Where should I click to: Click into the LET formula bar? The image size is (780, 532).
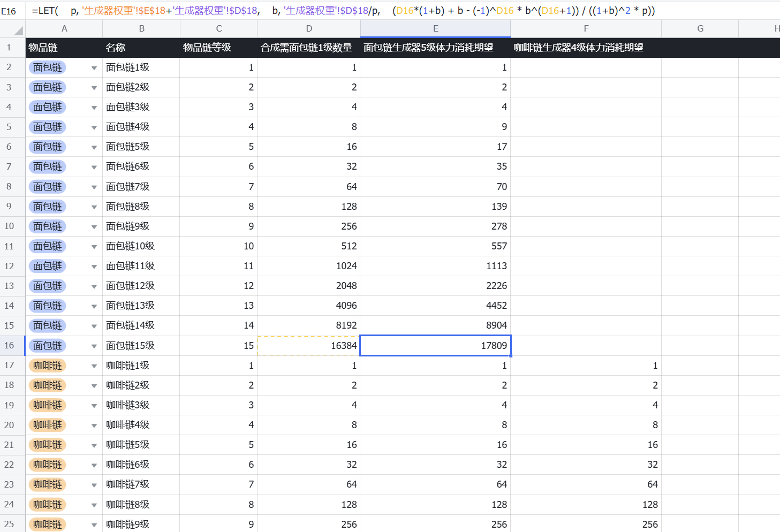pos(402,11)
